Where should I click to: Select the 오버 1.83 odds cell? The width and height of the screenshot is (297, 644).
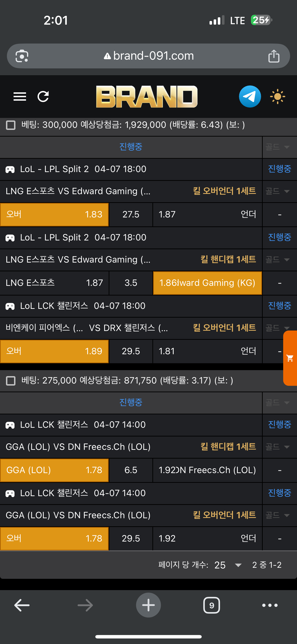(54, 214)
